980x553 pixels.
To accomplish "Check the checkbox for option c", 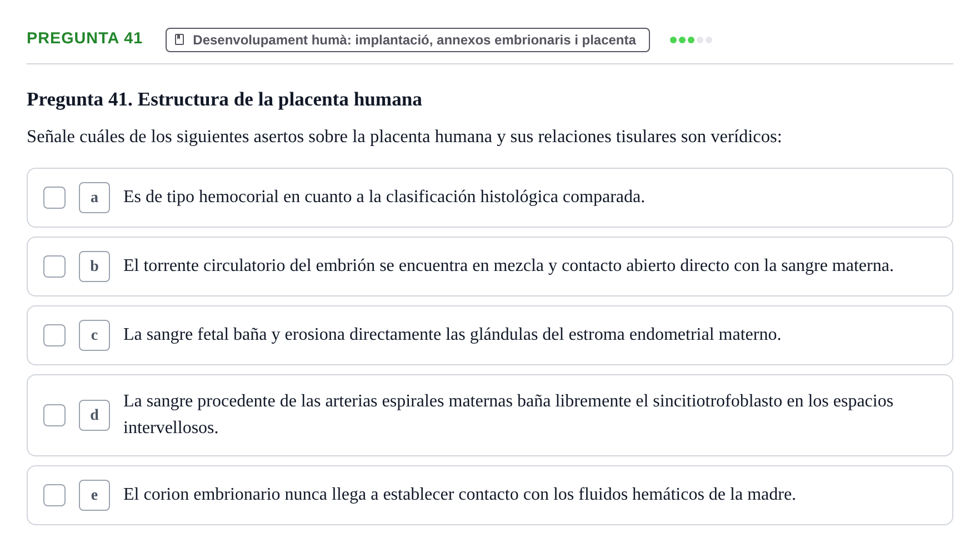I will pyautogui.click(x=54, y=335).
